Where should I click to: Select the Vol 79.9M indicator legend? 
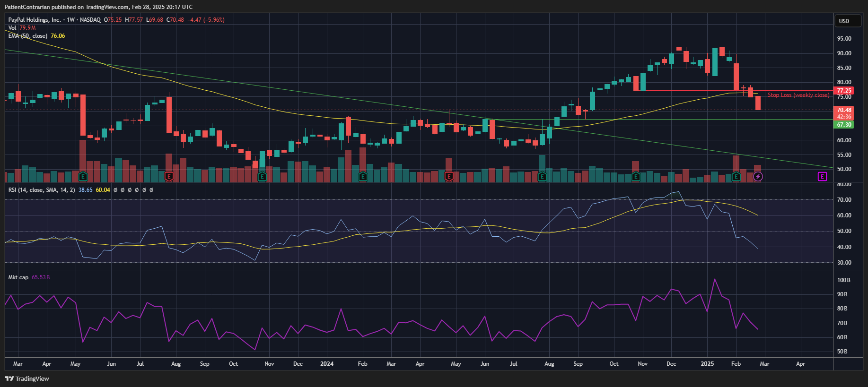click(22, 28)
